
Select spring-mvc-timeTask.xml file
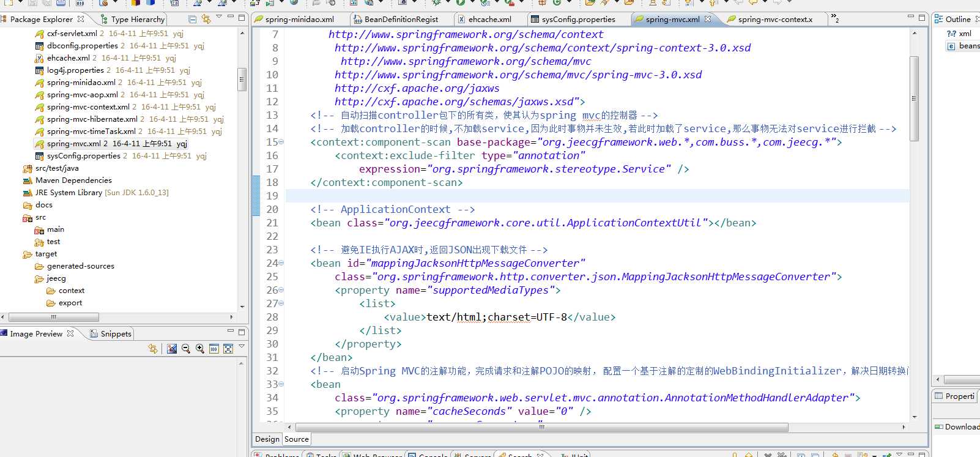91,132
